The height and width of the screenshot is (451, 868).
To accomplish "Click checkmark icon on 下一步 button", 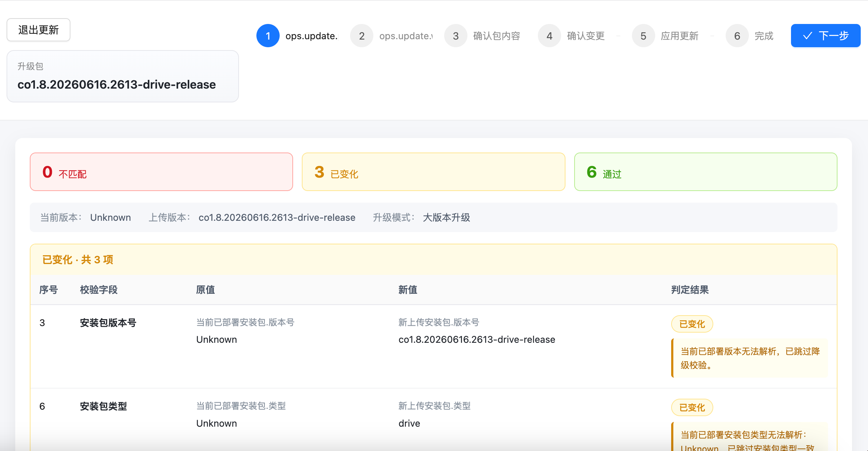I will (x=807, y=36).
